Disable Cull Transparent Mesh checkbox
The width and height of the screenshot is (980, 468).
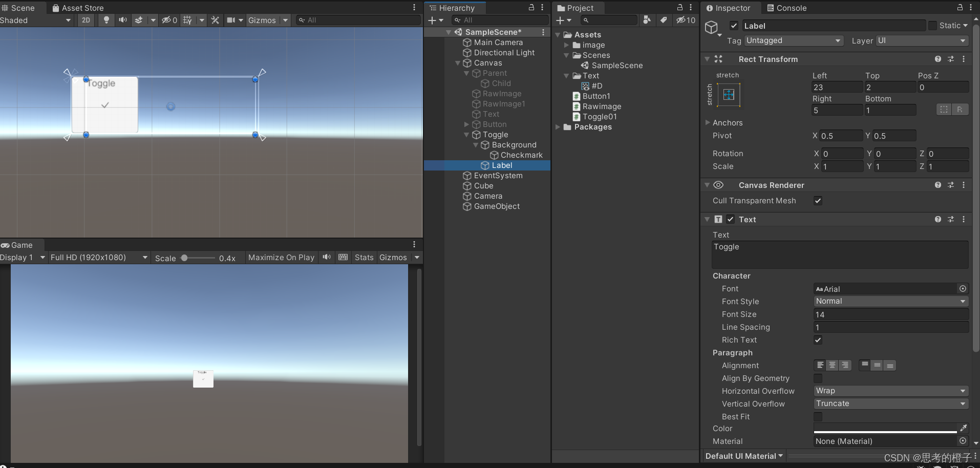pos(817,201)
